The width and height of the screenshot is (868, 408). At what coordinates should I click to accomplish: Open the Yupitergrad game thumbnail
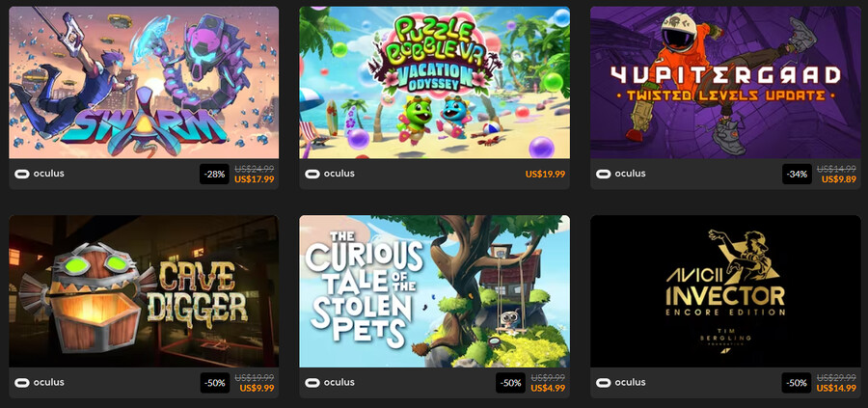[x=725, y=83]
